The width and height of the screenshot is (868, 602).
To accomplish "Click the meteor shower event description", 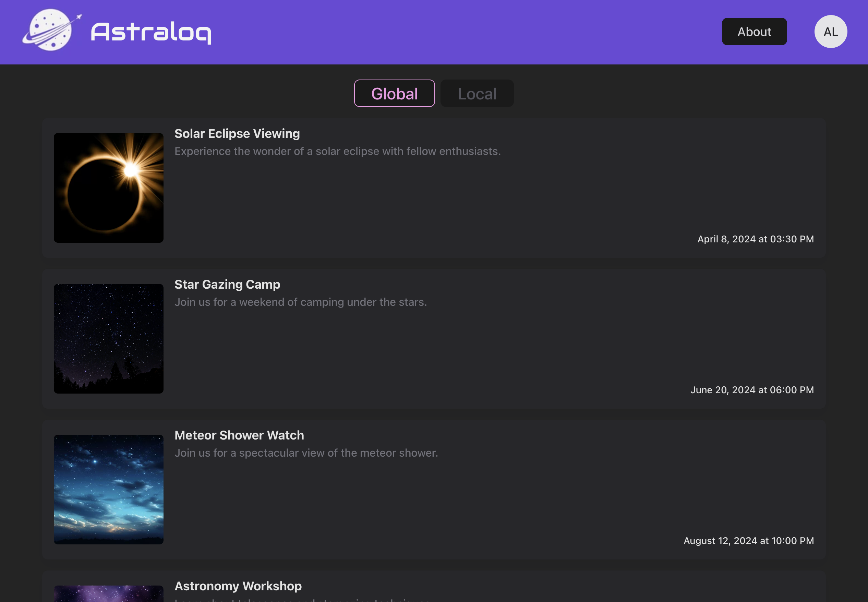I will 306,453.
